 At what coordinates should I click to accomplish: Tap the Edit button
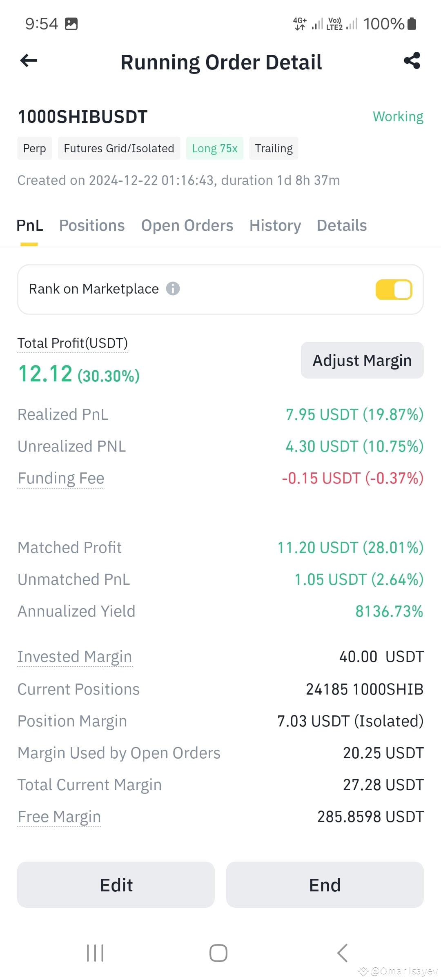pyautogui.click(x=116, y=885)
